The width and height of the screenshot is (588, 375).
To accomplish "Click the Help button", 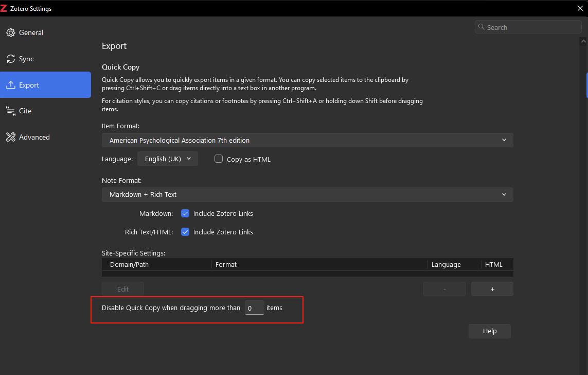I will click(489, 331).
